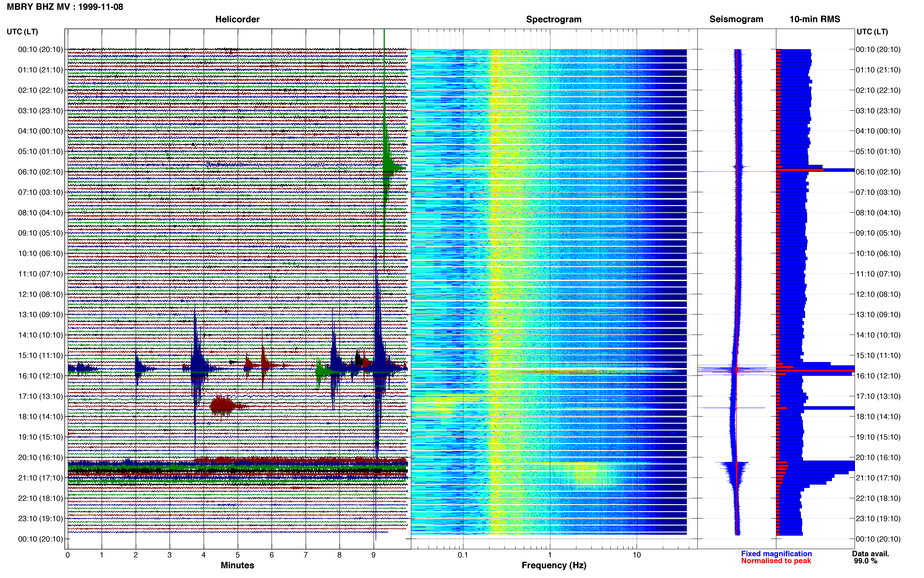The image size is (924, 578).
Task: Click left time label '15:10 (11:10)'
Action: [x=41, y=355]
